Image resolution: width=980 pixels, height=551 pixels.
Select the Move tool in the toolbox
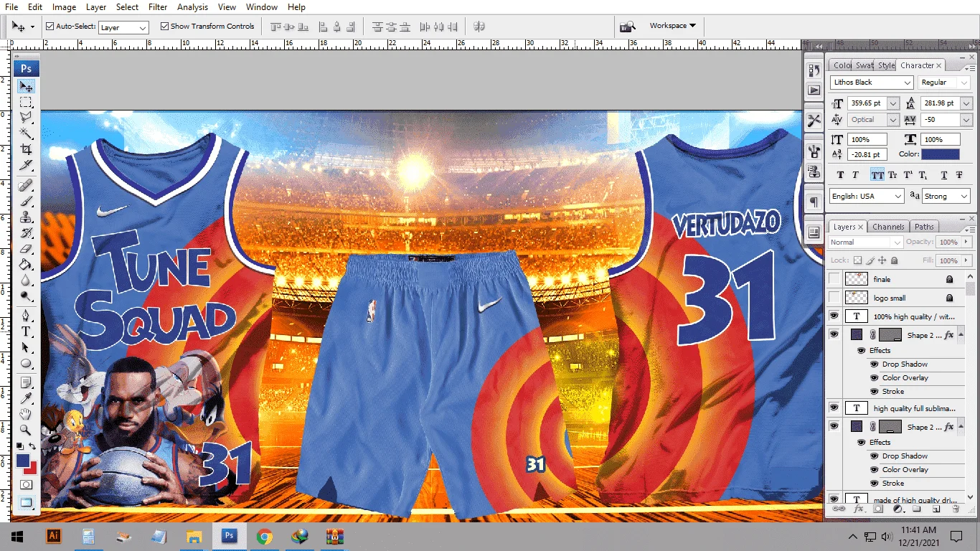point(26,86)
